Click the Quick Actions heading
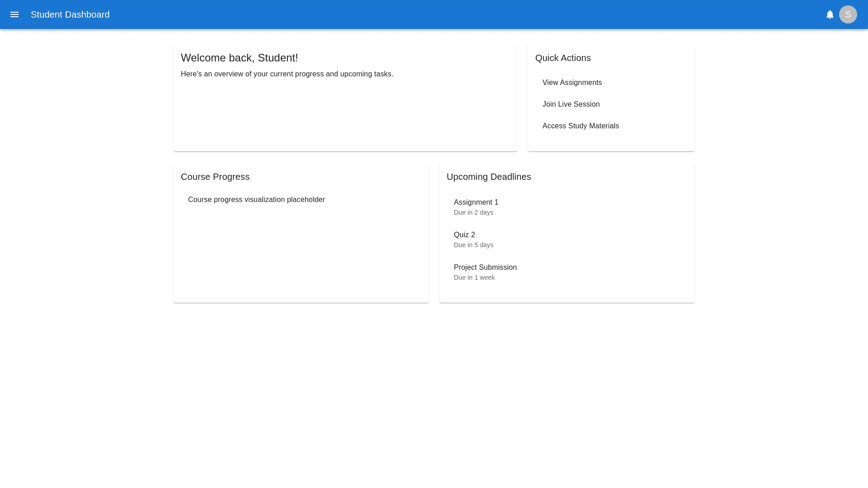Viewport: 868px width, 488px height. [x=563, y=58]
